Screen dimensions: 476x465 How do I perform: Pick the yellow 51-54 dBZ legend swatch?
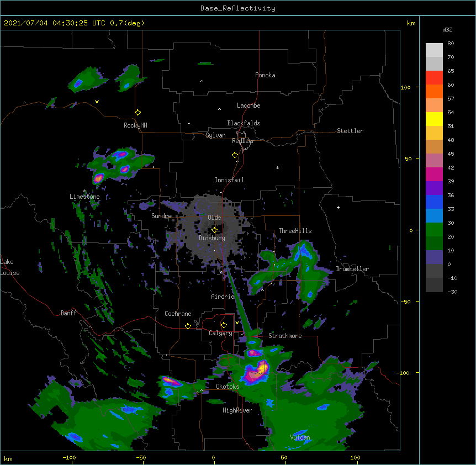pyautogui.click(x=434, y=119)
